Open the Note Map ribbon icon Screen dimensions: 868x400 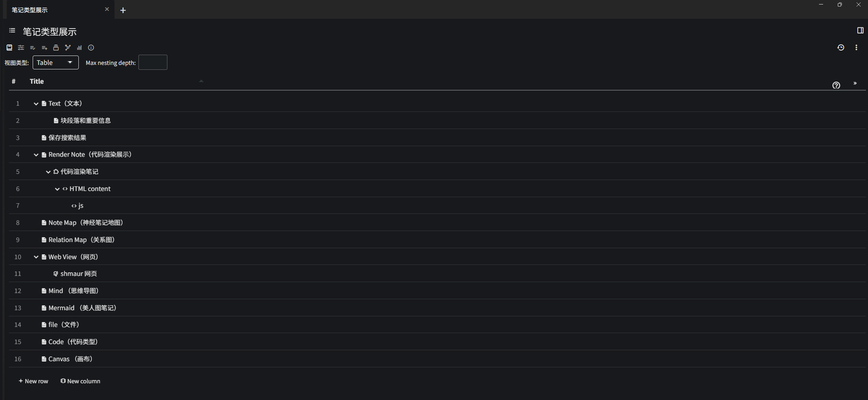click(68, 48)
